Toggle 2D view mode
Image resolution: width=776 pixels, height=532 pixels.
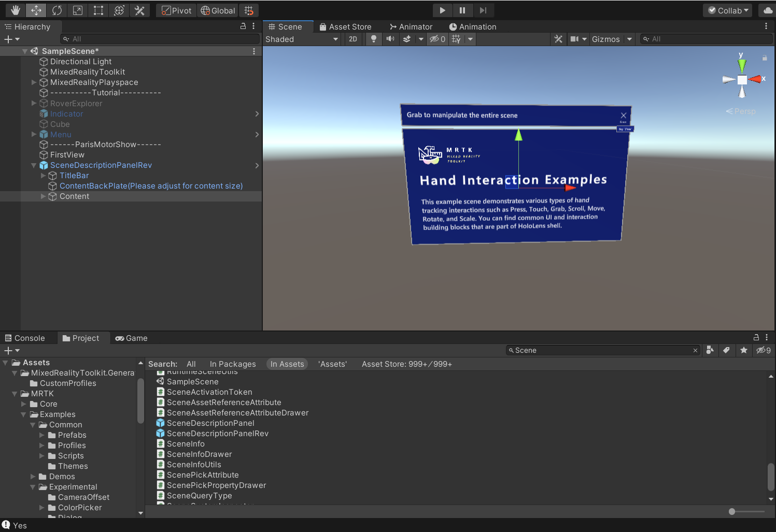click(353, 39)
